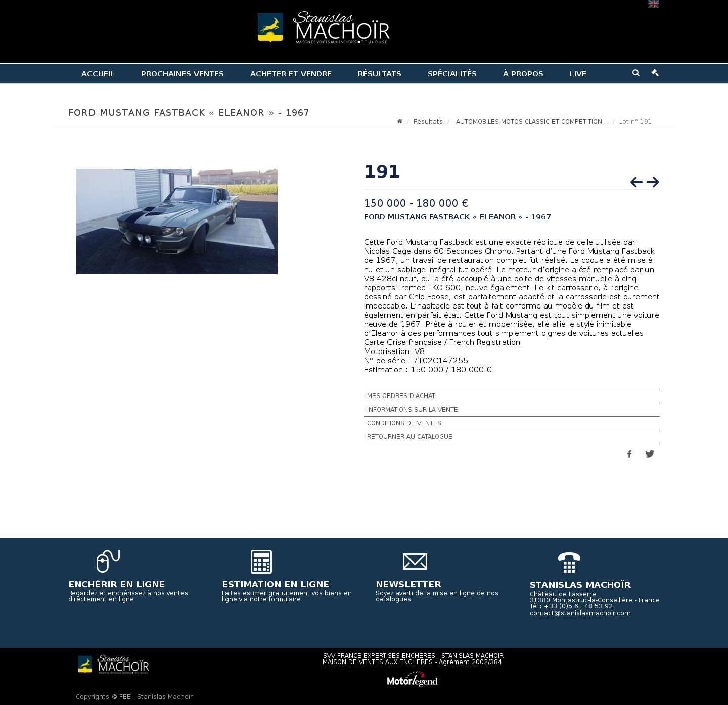Share the lot on Facebook
The width and height of the screenshot is (728, 705).
629,454
